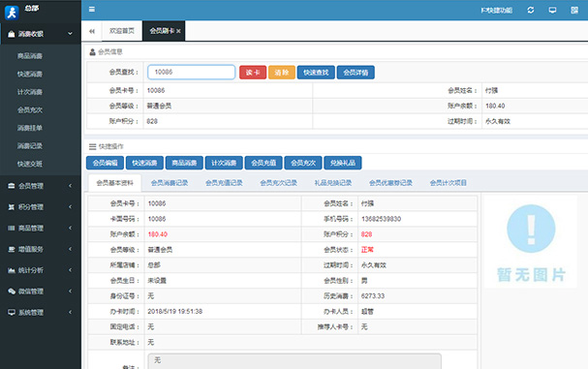
Task: Expand the 系统管理 sidebar menu
Action: (x=41, y=312)
